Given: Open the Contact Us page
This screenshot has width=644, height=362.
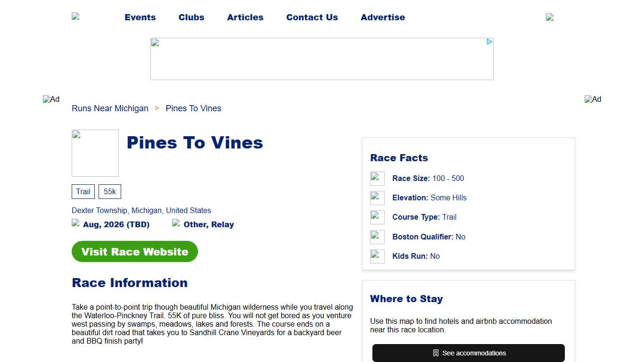Looking at the screenshot, I should [312, 17].
